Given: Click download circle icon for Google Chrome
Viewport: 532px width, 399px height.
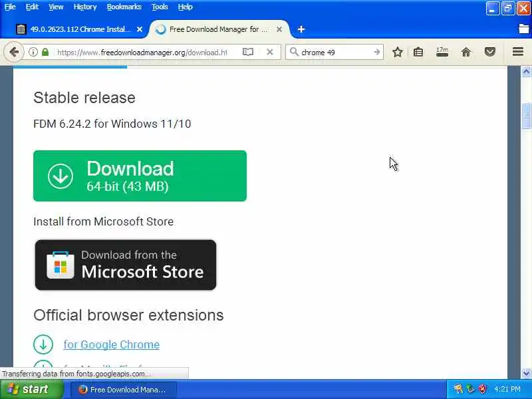Looking at the screenshot, I should pyautogui.click(x=43, y=344).
